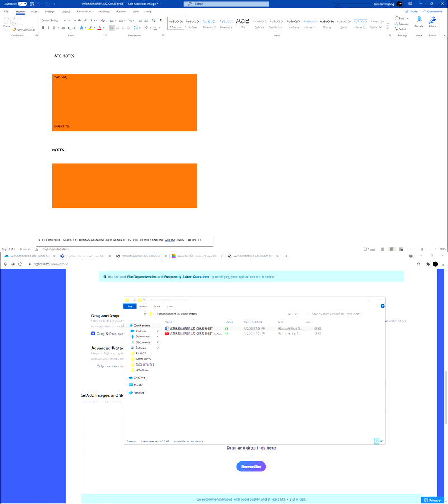Click the Find tool in Editing group
This screenshot has width=448, height=504.
coord(401,18)
